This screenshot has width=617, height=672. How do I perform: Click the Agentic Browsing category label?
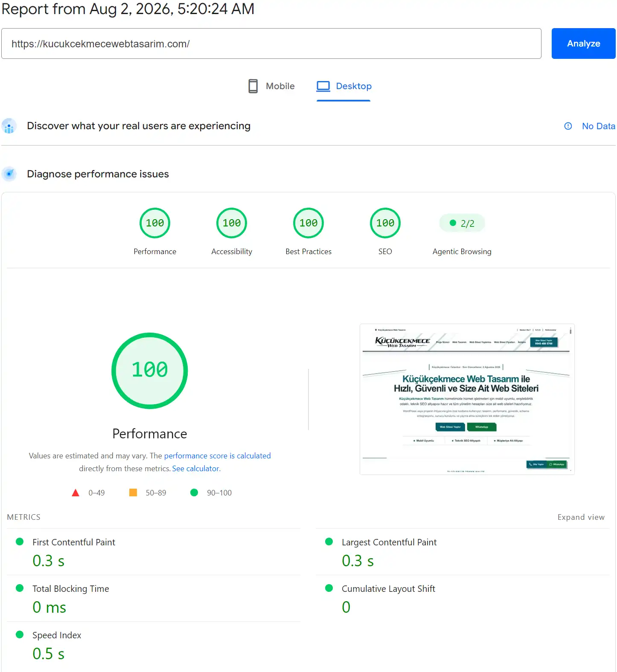click(x=462, y=252)
